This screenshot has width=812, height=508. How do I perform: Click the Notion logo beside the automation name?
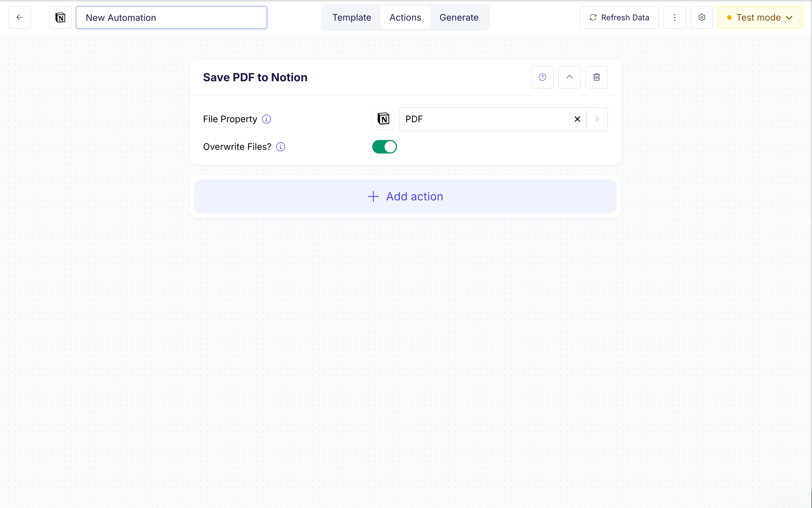(x=60, y=17)
